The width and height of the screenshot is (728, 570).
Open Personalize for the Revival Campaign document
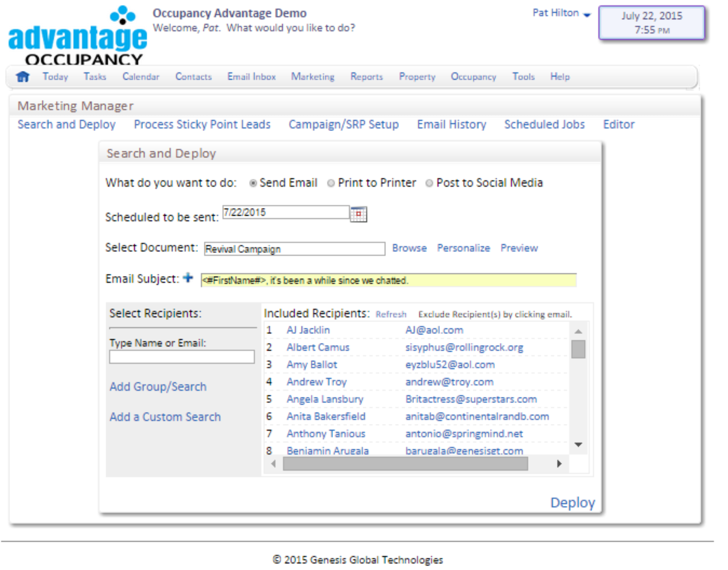(x=464, y=248)
